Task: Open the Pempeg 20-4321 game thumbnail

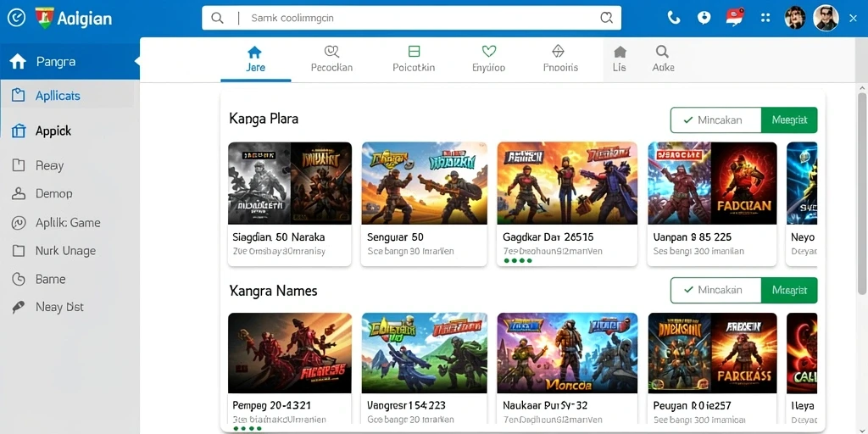Action: [x=290, y=353]
